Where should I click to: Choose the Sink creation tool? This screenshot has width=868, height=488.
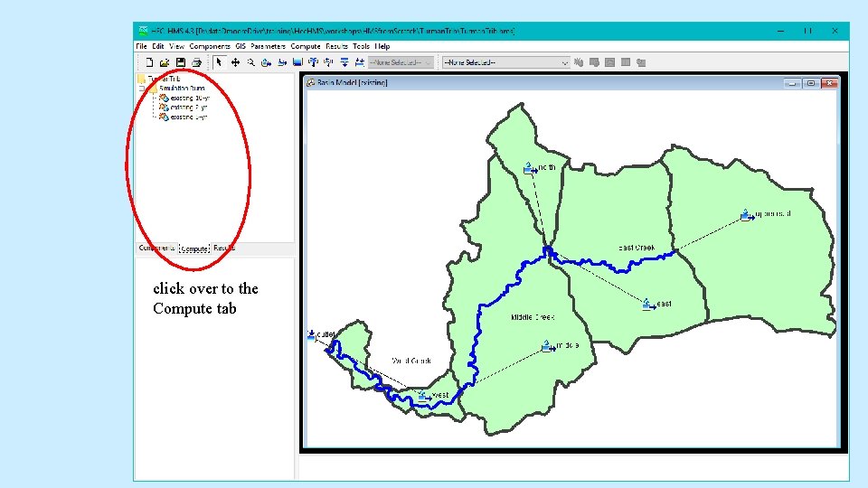pyautogui.click(x=359, y=62)
